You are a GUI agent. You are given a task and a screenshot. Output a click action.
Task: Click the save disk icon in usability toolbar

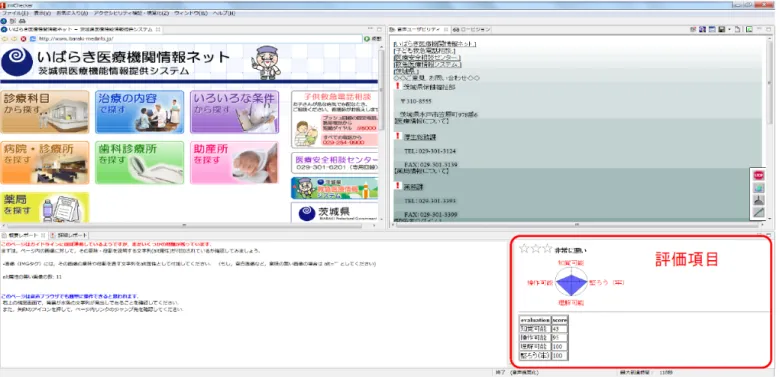(721, 30)
